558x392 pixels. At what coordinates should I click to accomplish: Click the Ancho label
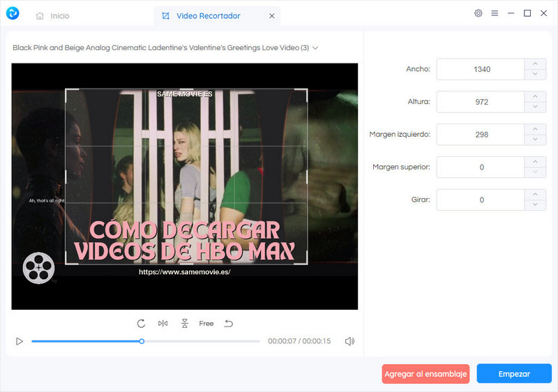[x=418, y=69]
